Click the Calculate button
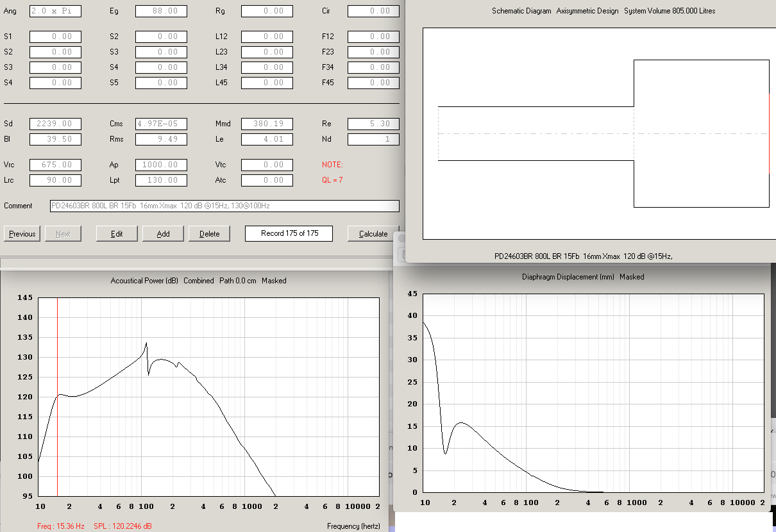 coord(373,233)
